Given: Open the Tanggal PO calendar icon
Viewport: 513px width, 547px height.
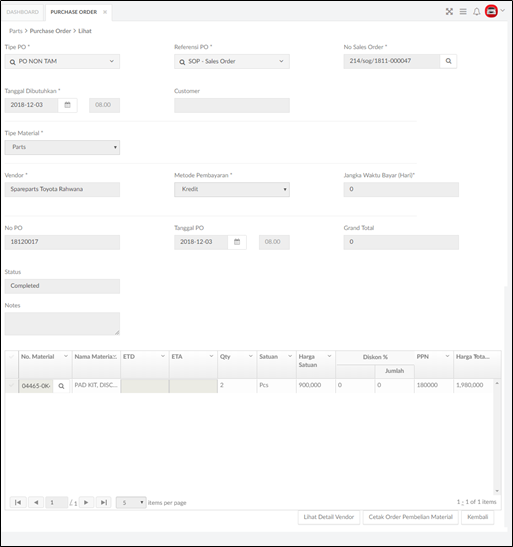Looking at the screenshot, I should (x=237, y=242).
